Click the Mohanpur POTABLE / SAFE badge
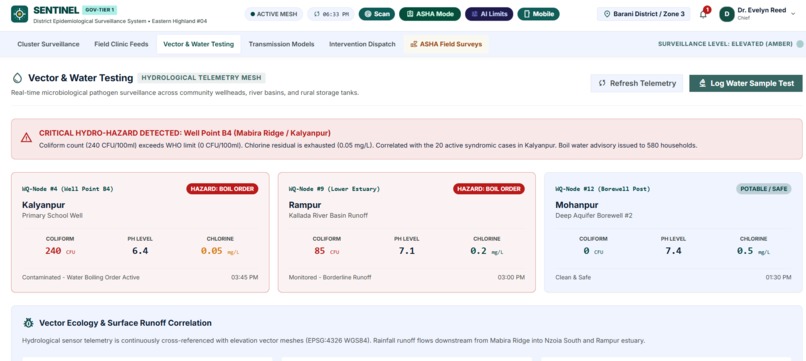The width and height of the screenshot is (806, 361). [x=764, y=189]
